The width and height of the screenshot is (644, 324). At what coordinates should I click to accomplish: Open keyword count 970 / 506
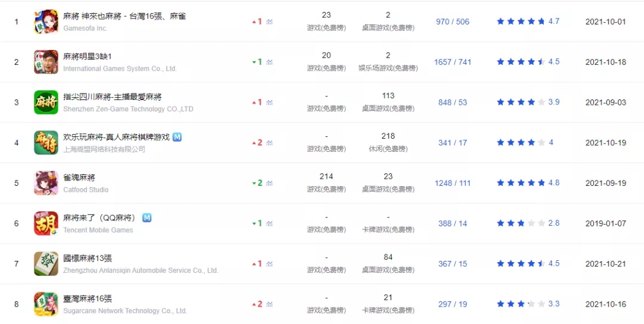pyautogui.click(x=453, y=21)
